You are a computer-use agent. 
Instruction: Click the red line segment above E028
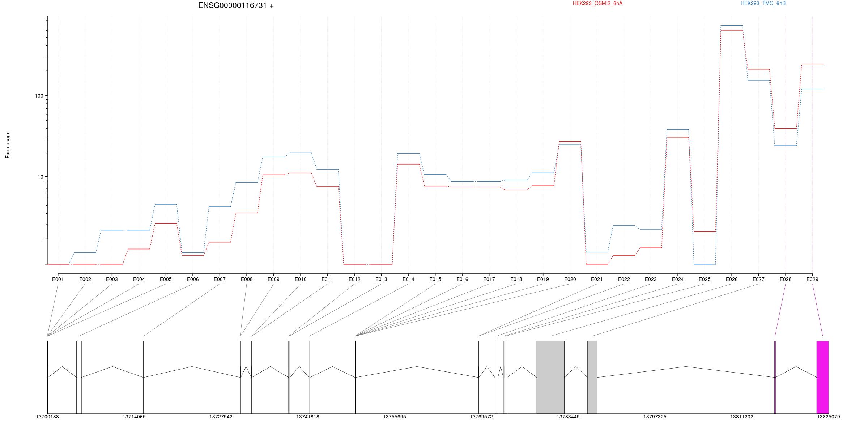786,128
